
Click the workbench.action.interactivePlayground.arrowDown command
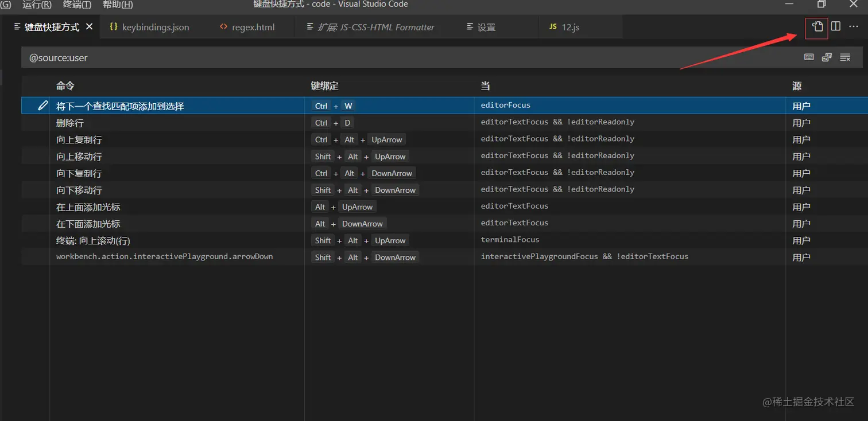[164, 256]
